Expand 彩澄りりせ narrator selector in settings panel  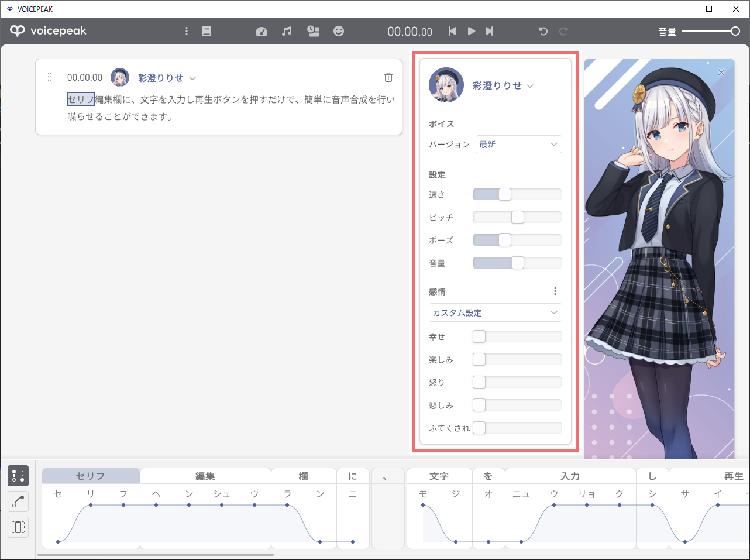click(x=503, y=85)
